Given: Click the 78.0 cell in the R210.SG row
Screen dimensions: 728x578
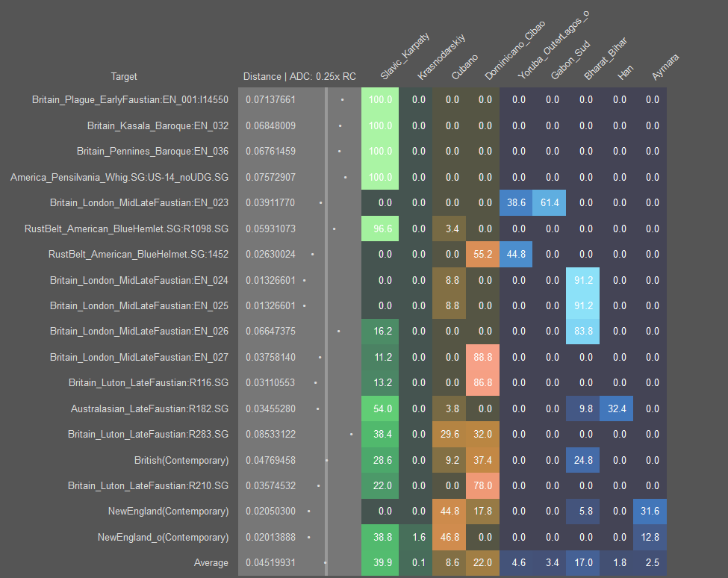Looking at the screenshot, I should point(483,486).
